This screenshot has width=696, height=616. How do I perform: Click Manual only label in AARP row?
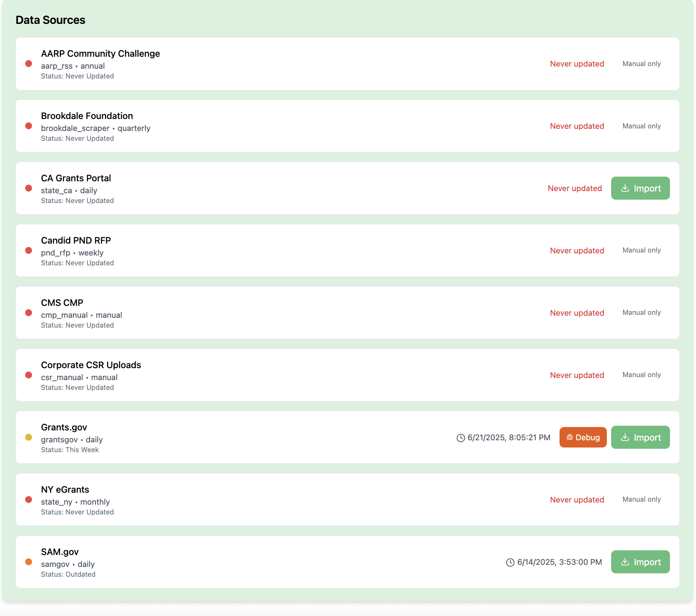click(x=641, y=64)
